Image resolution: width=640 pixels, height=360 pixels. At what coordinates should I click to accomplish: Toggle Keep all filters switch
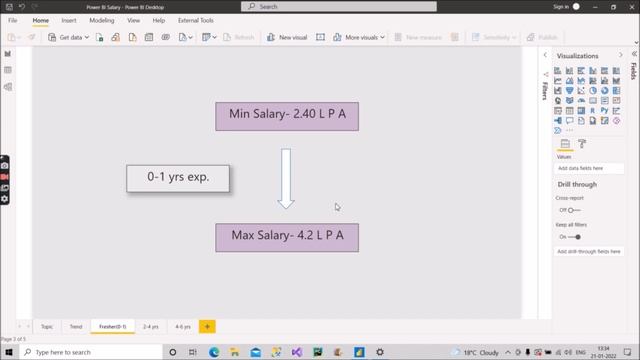[574, 237]
